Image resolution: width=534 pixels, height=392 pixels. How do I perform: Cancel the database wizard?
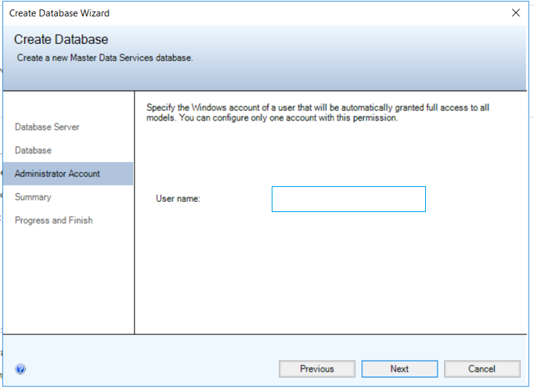tap(482, 369)
